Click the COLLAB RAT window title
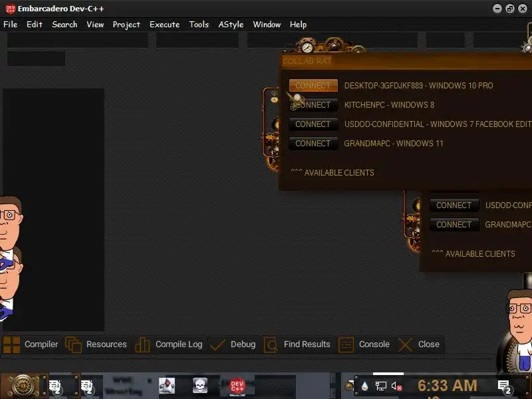532x399 pixels. pos(307,61)
